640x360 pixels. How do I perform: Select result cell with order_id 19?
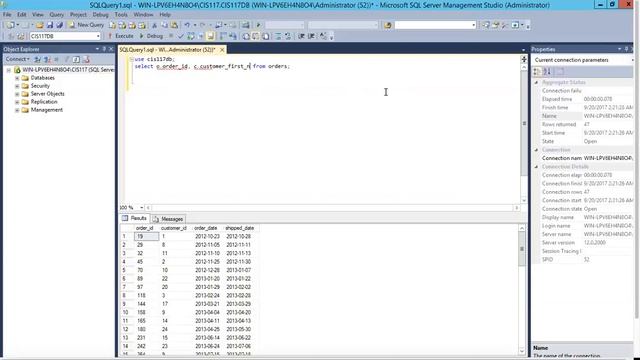tap(146, 236)
